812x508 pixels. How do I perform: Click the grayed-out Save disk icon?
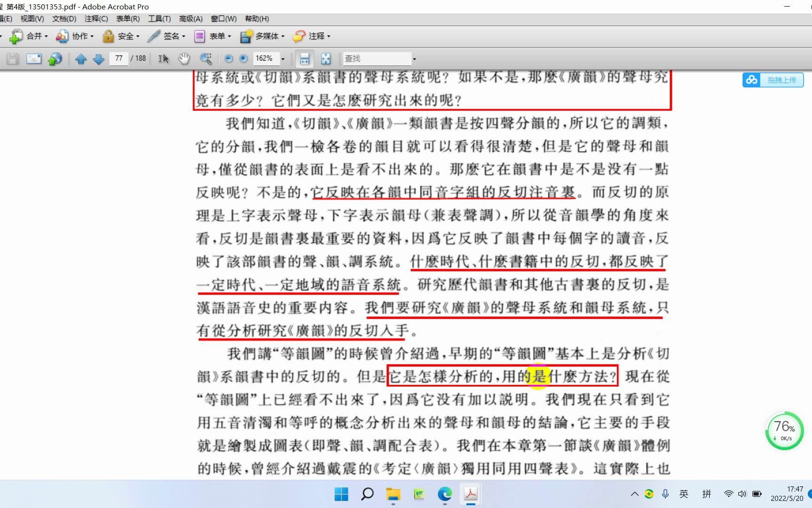tap(13, 59)
